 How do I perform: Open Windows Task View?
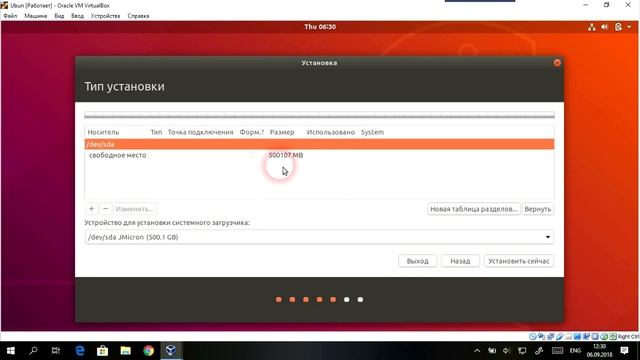[x=56, y=351]
